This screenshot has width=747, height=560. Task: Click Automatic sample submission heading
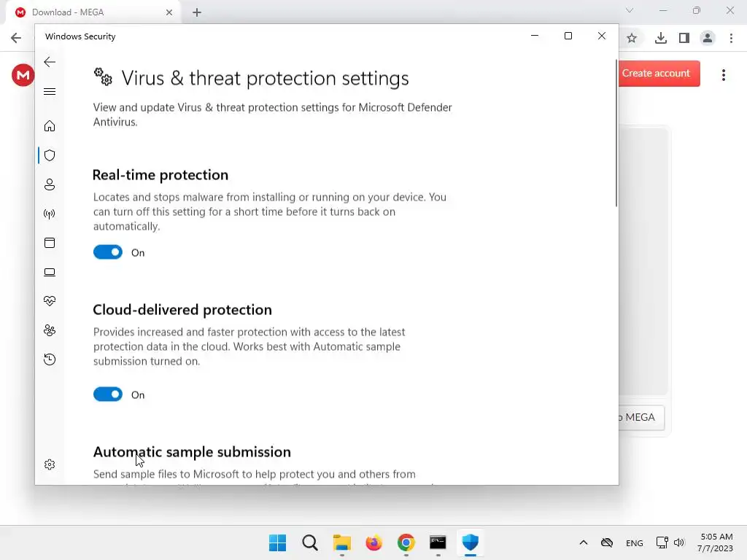pos(192,452)
